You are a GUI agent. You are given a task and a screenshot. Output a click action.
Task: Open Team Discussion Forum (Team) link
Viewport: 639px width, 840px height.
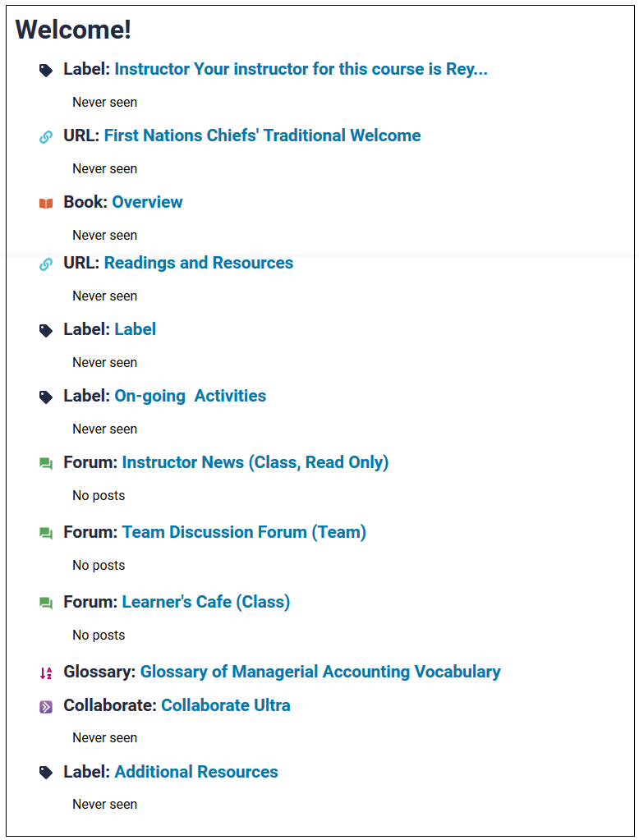coord(244,532)
